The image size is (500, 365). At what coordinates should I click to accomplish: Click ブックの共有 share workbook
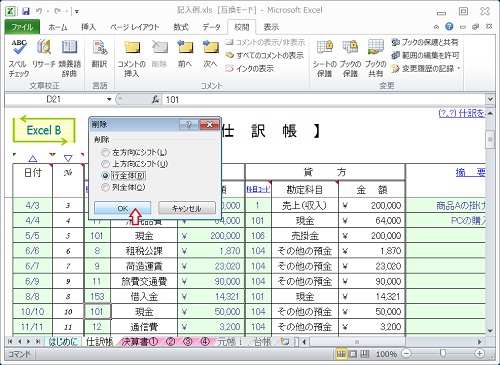pos(376,58)
